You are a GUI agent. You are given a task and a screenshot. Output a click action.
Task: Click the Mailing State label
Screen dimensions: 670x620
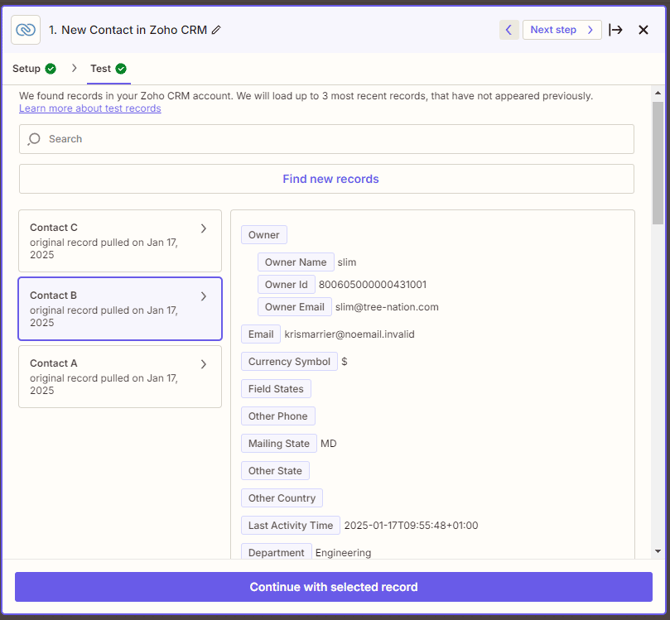point(279,444)
